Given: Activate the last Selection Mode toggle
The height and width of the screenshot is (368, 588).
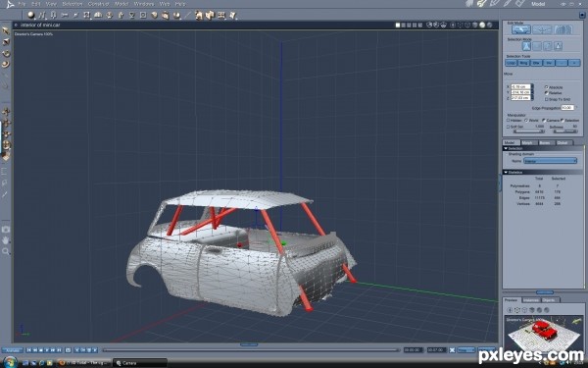Looking at the screenshot, I should coord(558,46).
